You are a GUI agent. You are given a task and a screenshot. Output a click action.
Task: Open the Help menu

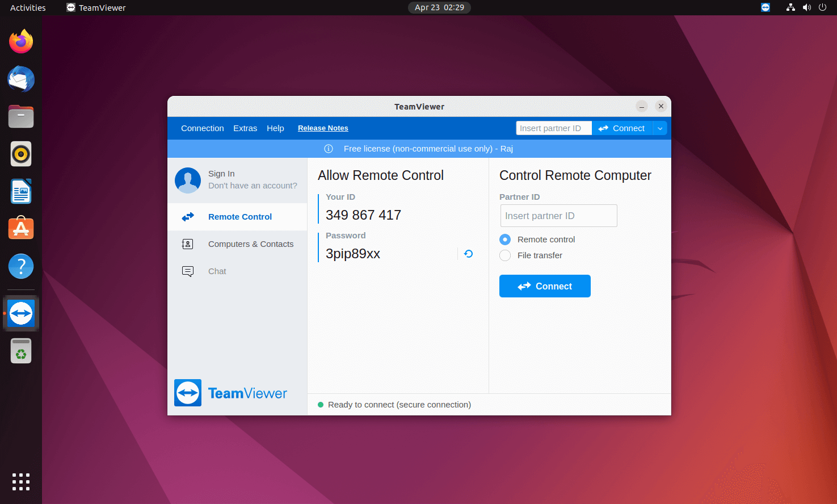pos(275,128)
